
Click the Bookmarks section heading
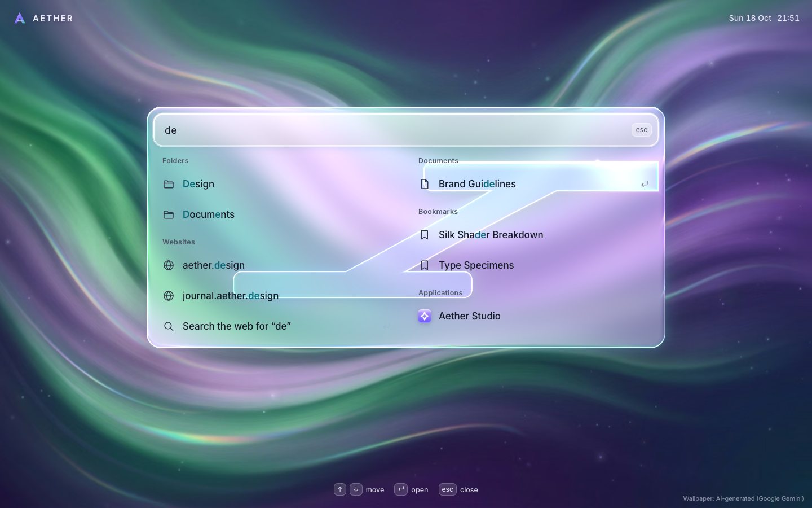(x=438, y=212)
